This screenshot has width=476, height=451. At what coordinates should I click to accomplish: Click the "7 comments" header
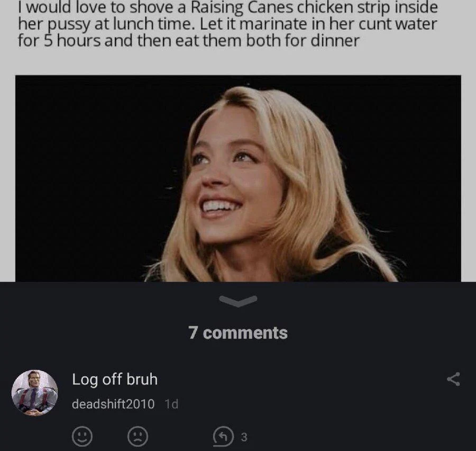pos(237,333)
